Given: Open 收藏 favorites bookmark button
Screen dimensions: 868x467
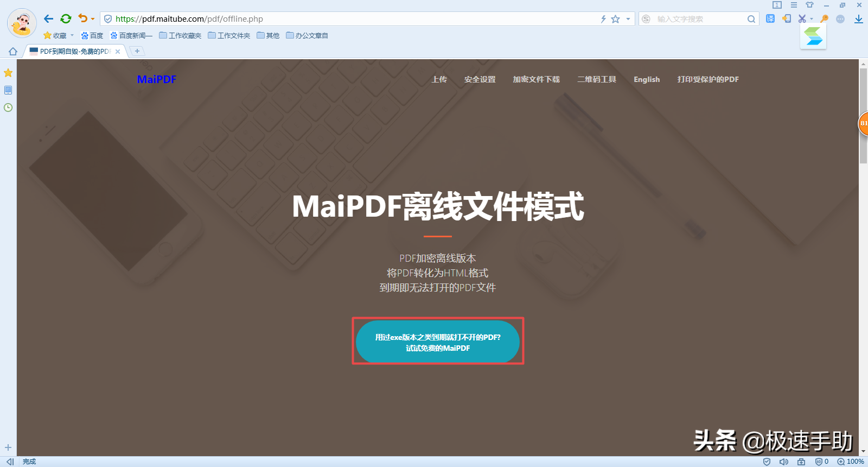Looking at the screenshot, I should 55,35.
